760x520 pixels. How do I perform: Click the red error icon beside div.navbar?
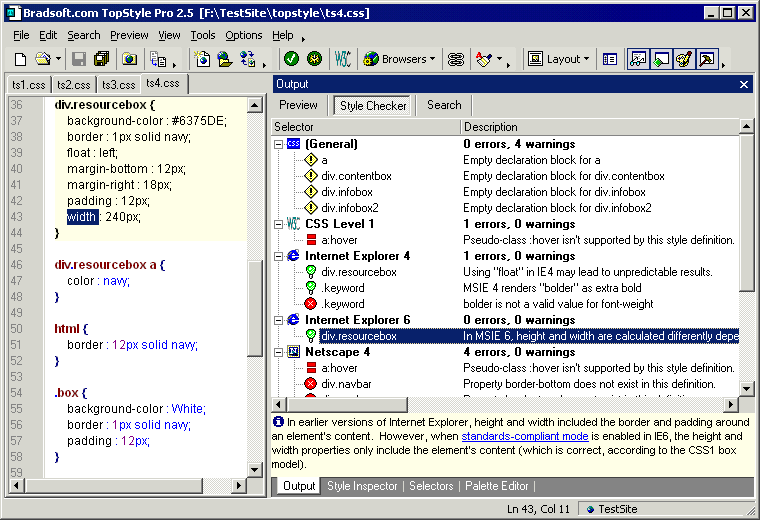(x=311, y=384)
